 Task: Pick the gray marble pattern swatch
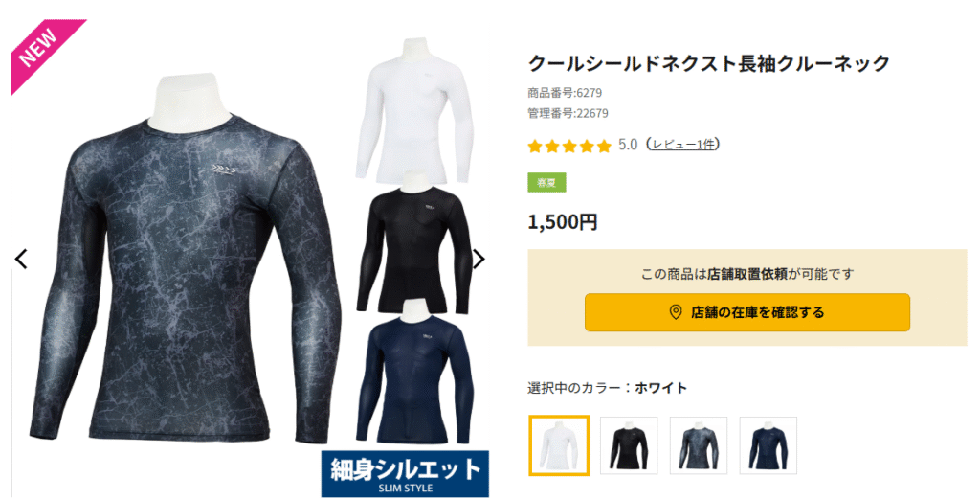pyautogui.click(x=699, y=445)
